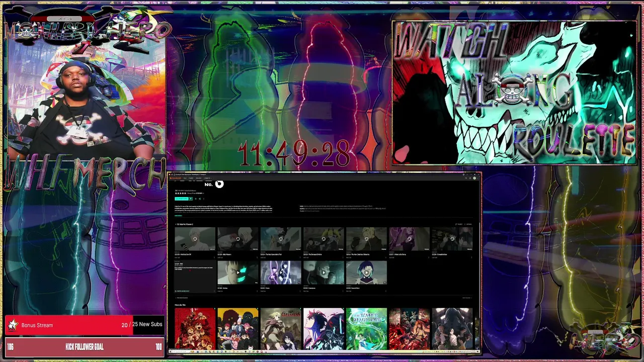Toggle the add-to-watchlist bookmark beside Start Watching

point(191,199)
